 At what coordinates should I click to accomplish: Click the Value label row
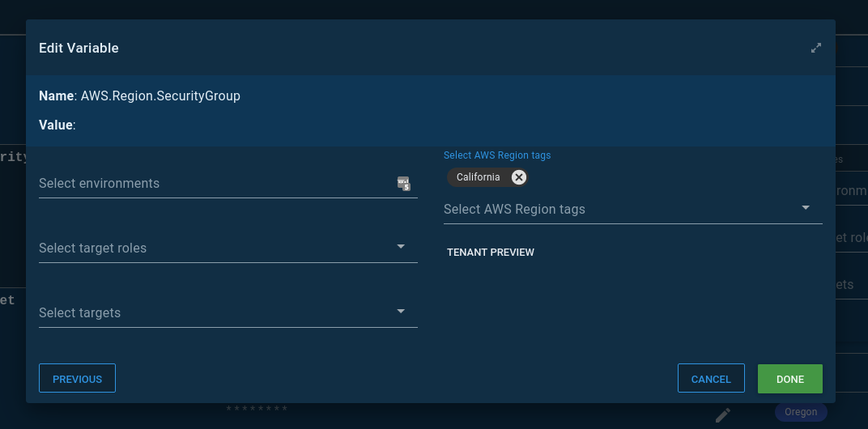57,125
